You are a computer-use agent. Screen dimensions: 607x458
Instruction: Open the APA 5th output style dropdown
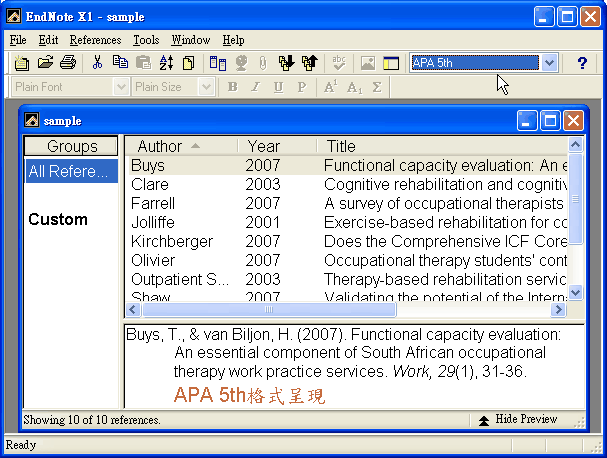[549, 63]
